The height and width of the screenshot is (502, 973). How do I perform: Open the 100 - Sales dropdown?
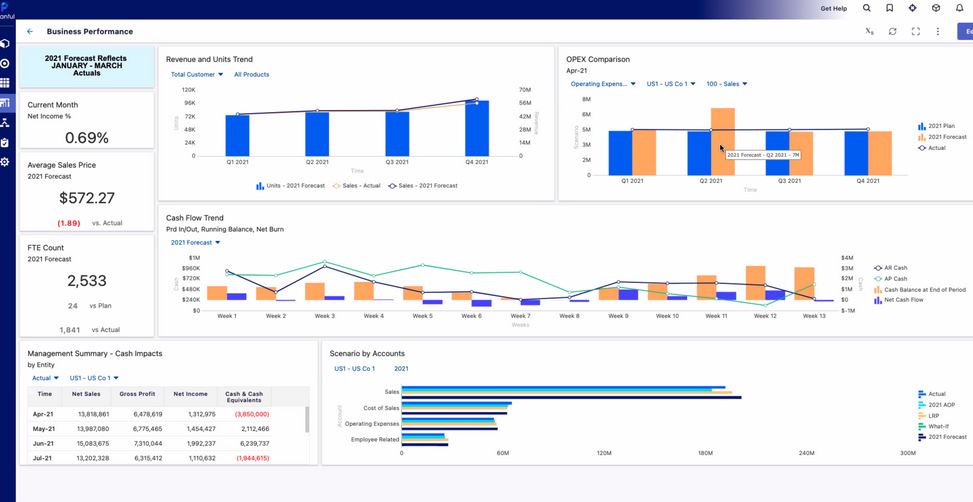coord(727,84)
